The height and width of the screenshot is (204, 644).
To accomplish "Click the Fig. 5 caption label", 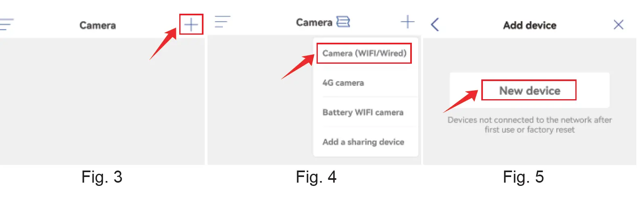I will (x=523, y=177).
